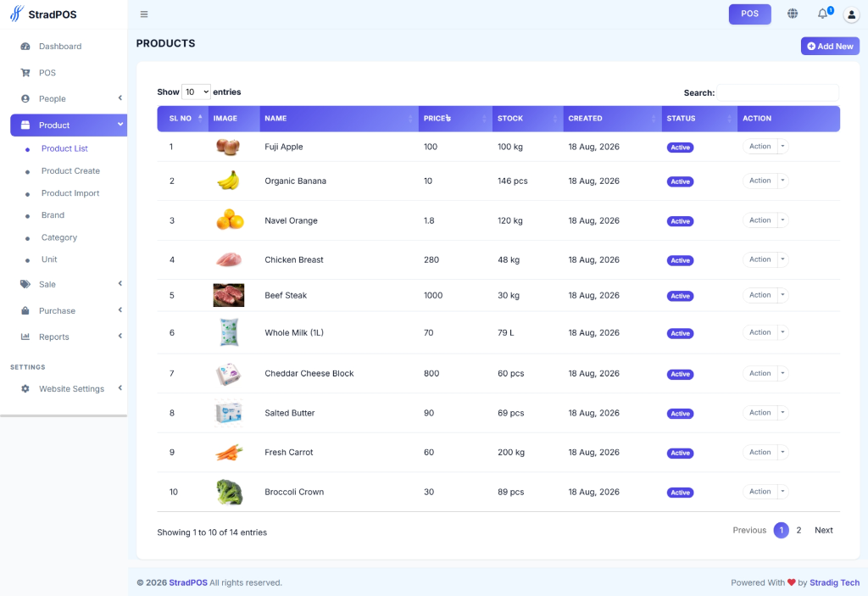868x596 pixels.
Task: Expand the Sale menu chevron
Action: tap(120, 284)
